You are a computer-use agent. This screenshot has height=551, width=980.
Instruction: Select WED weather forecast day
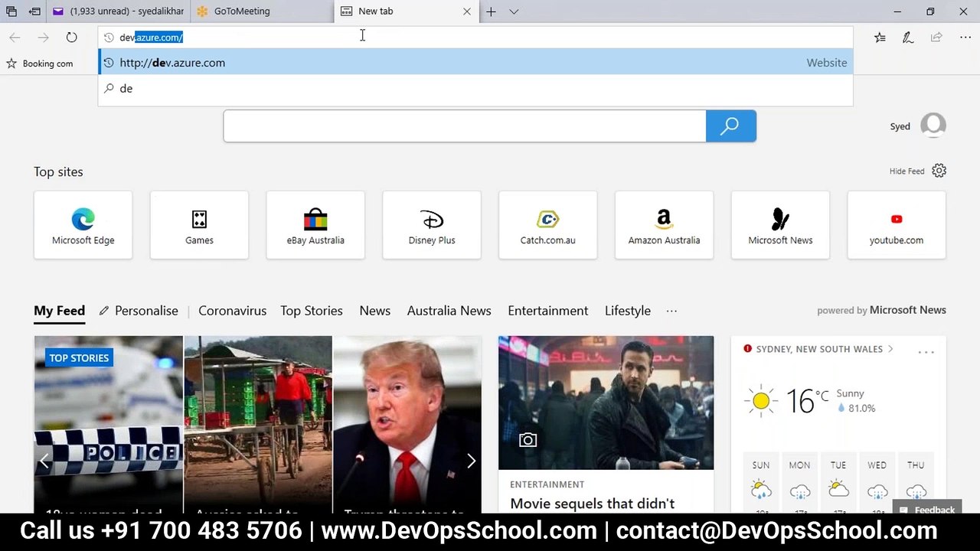[x=877, y=481]
